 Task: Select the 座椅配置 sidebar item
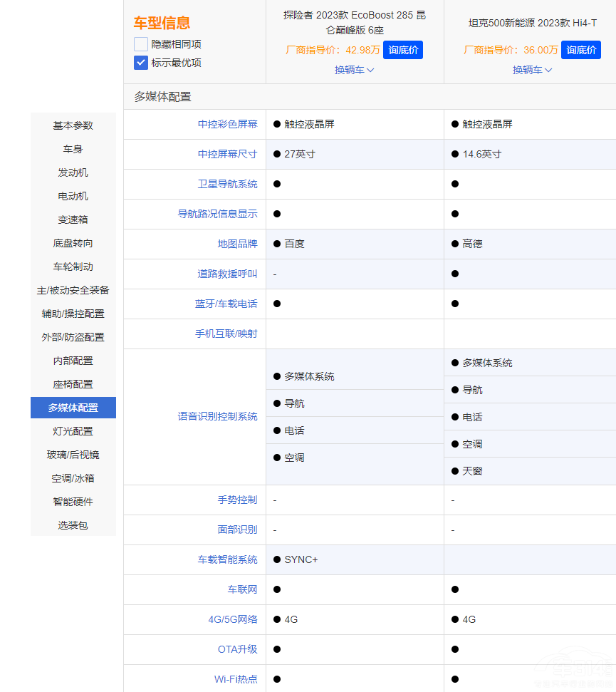point(73,384)
